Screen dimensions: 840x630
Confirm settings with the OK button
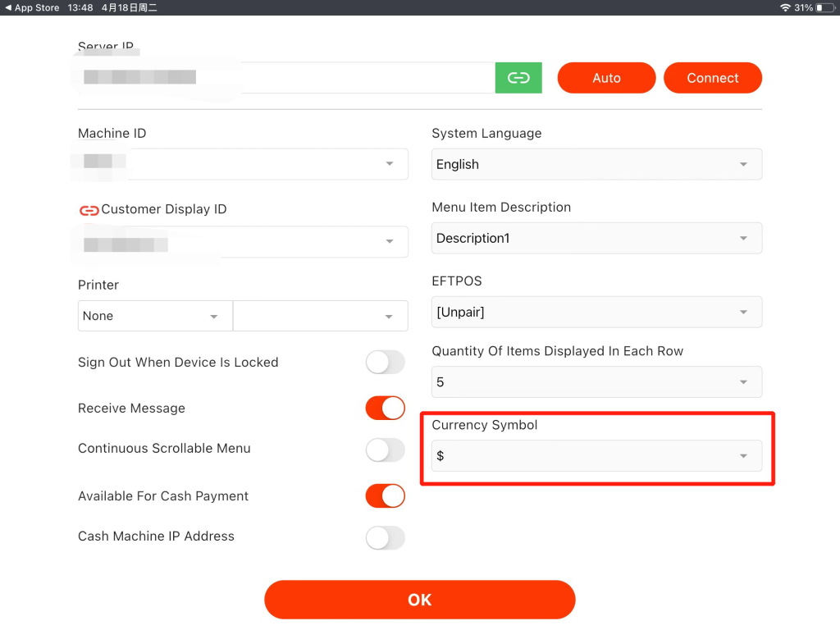tap(419, 600)
